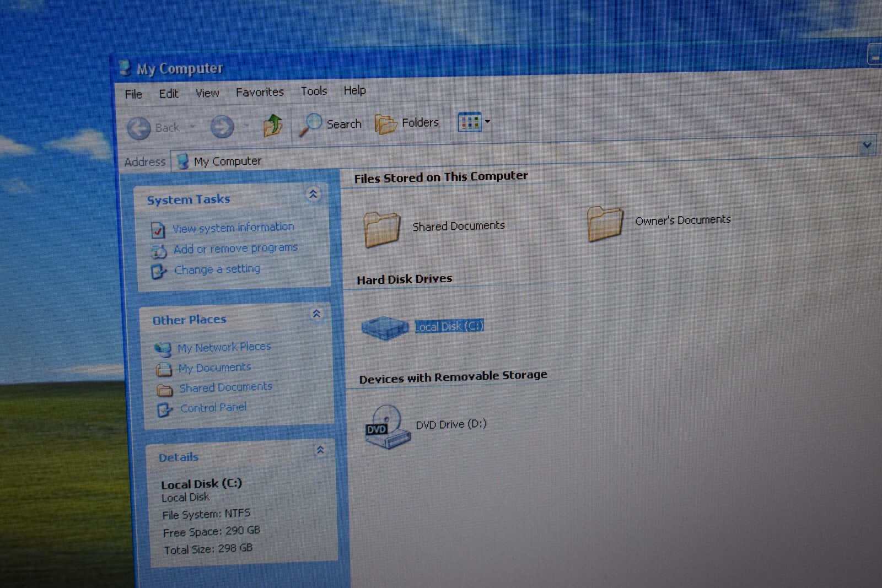The height and width of the screenshot is (588, 882).
Task: Select Local Disk (C:) drive icon
Action: tap(384, 328)
